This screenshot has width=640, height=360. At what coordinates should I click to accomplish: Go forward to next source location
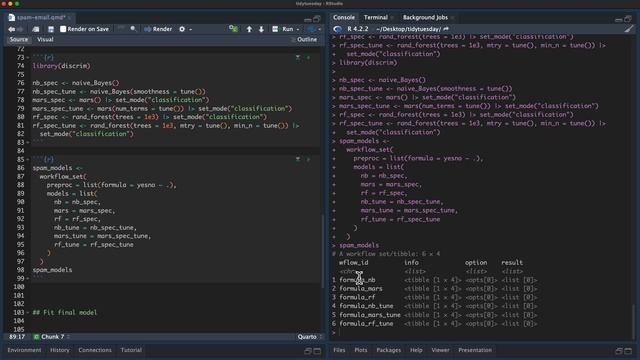(x=20, y=29)
